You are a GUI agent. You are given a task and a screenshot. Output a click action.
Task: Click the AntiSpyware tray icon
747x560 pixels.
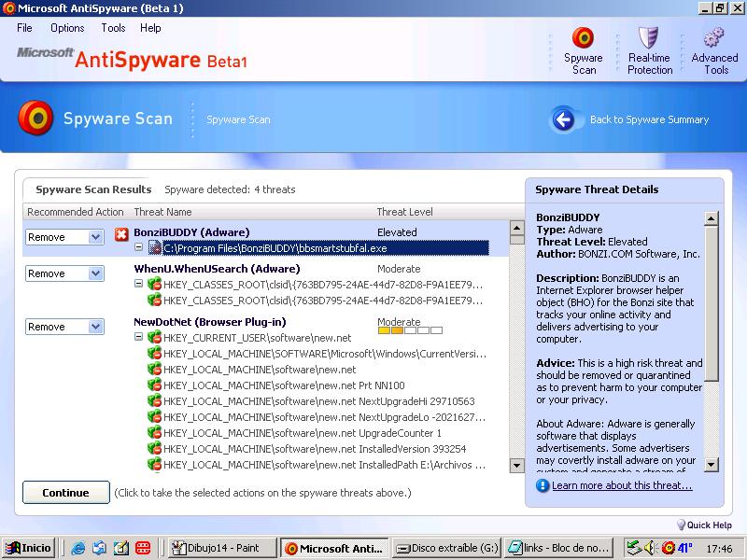669,548
